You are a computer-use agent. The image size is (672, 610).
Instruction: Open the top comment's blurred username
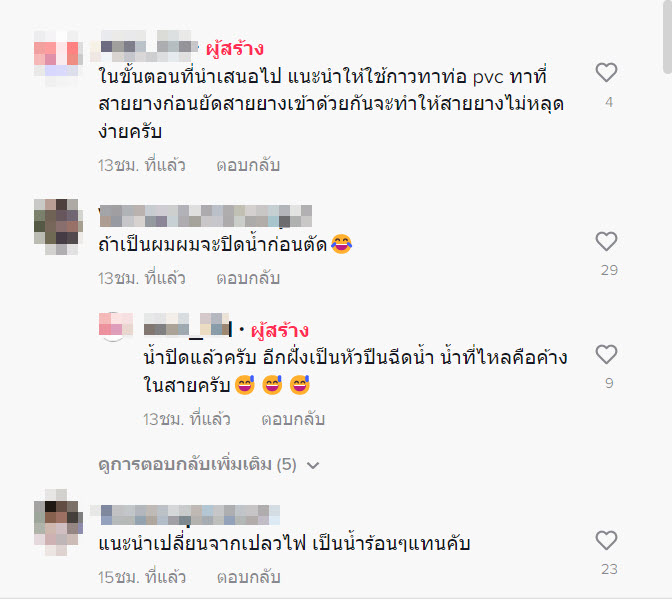coord(145,46)
